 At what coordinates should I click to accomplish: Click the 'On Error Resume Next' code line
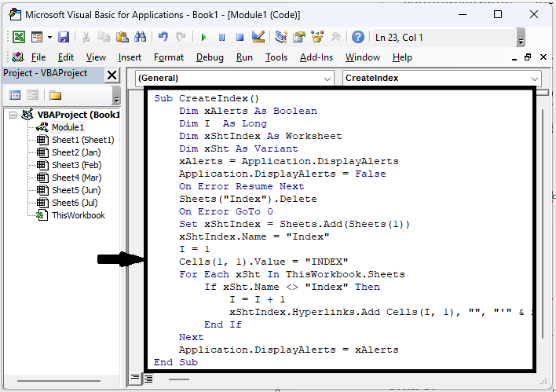(x=241, y=186)
